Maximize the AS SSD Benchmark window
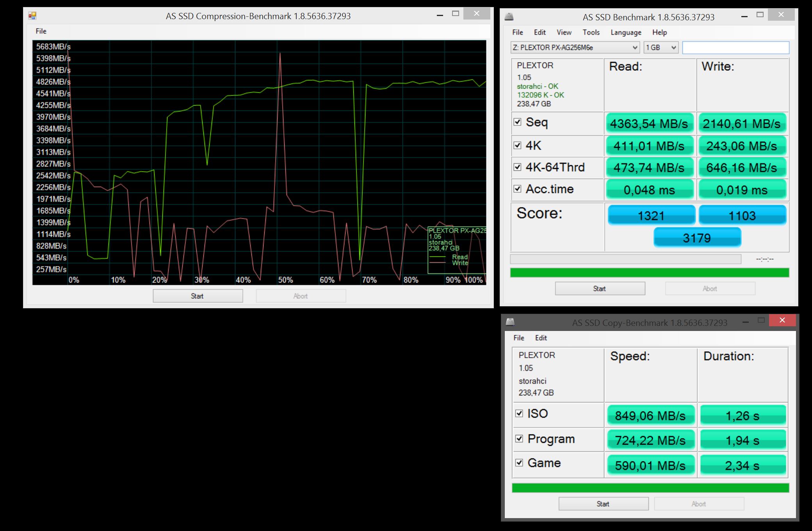812x531 pixels. coord(760,15)
